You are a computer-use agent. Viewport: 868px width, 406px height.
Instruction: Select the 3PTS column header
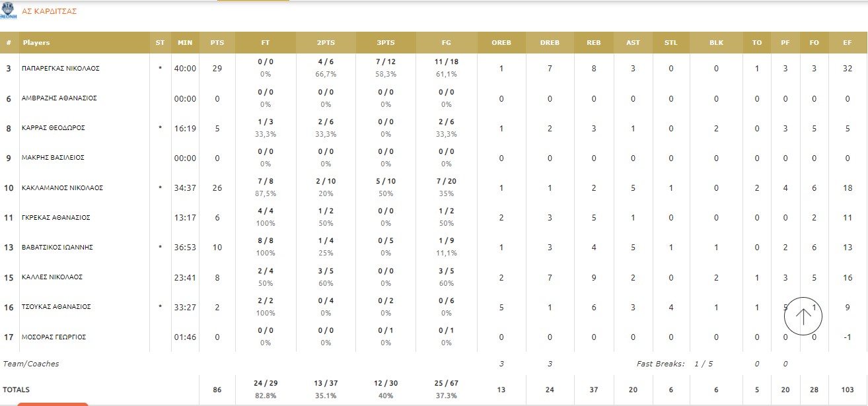[386, 43]
